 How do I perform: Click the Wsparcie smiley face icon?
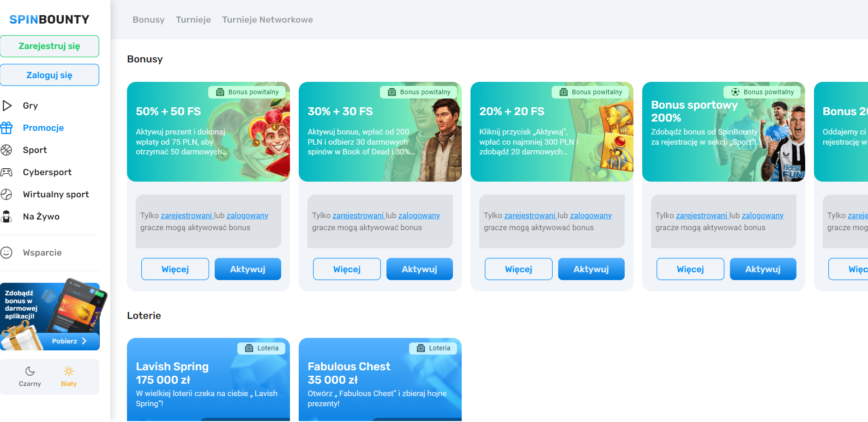[x=6, y=252]
